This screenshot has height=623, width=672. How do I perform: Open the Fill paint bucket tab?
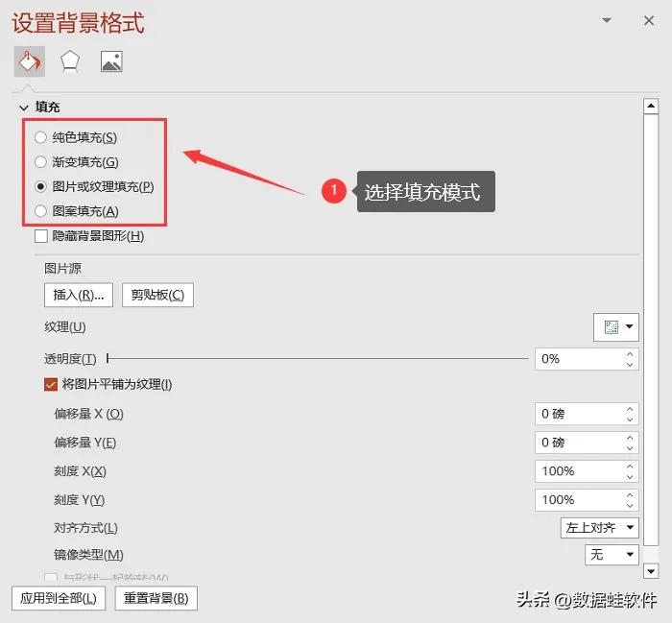click(x=29, y=61)
